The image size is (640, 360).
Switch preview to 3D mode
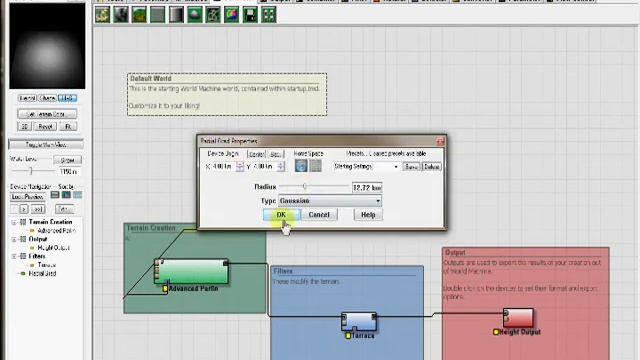pos(24,127)
